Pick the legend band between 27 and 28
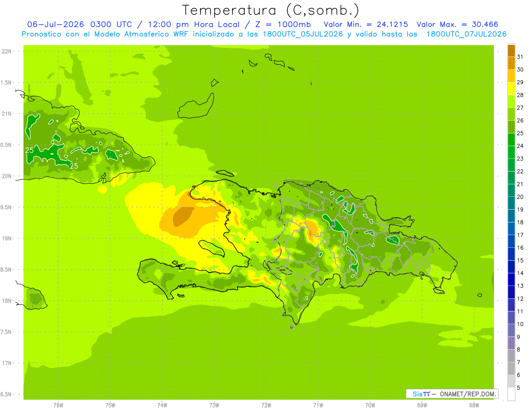Viewport: 532px width, 411px height. tap(511, 102)
